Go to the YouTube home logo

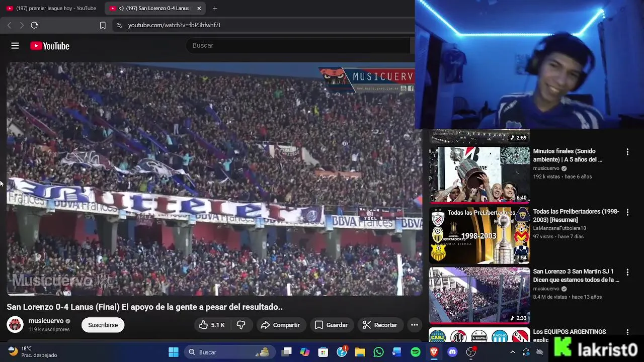(x=50, y=46)
